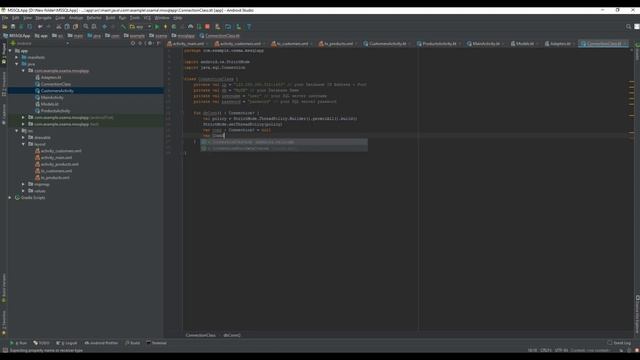Open the Run tool window button
640x360 pixels.
click(19, 343)
